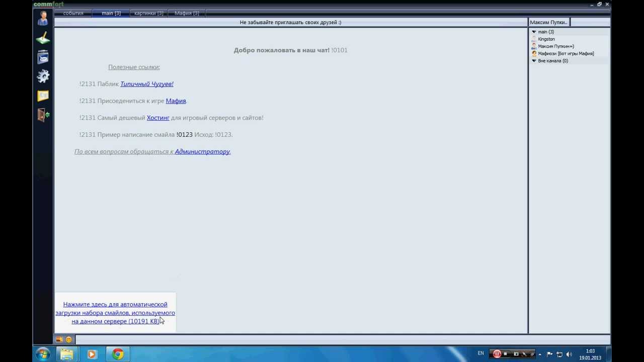Screen dimensions: 644x362
Task: Restore the CommFort window size
Action: 600,4
